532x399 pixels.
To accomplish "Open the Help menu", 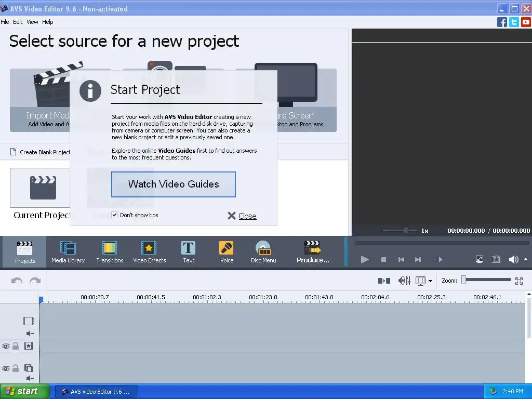I will tap(47, 22).
